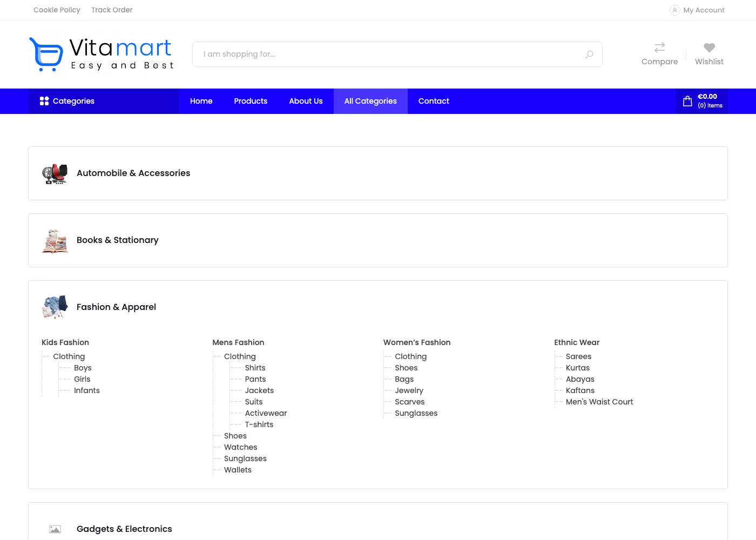The image size is (756, 540).
Task: Open the Mens Fashion subcategory
Action: coord(238,342)
